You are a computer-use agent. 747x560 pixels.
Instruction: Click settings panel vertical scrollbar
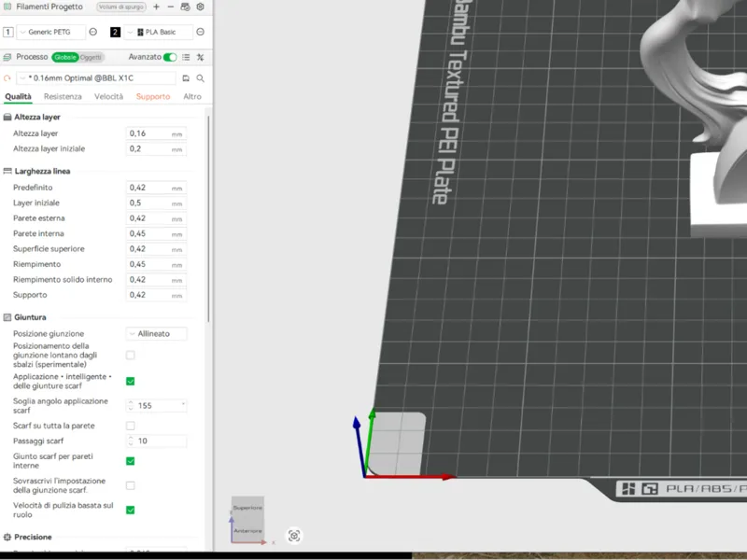pyautogui.click(x=208, y=218)
